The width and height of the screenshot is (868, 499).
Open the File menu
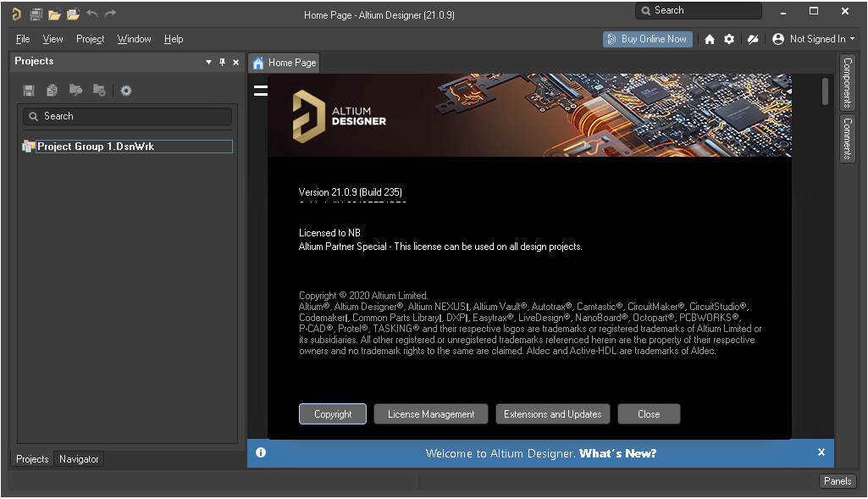pyautogui.click(x=23, y=39)
